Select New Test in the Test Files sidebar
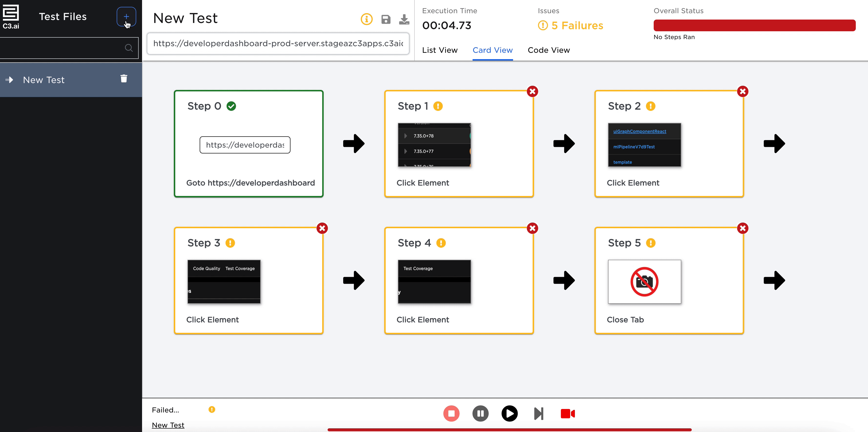 44,80
